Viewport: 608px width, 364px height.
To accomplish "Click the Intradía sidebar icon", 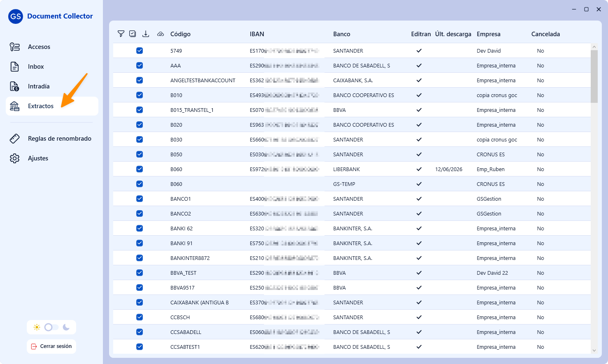I will pyautogui.click(x=14, y=86).
